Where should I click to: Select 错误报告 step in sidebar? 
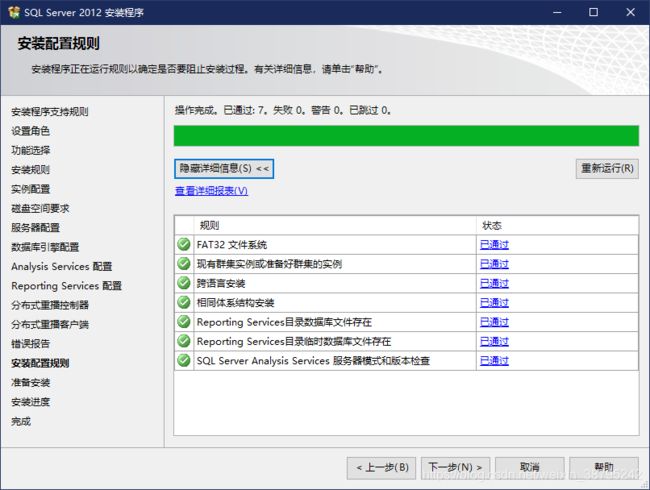click(x=31, y=344)
